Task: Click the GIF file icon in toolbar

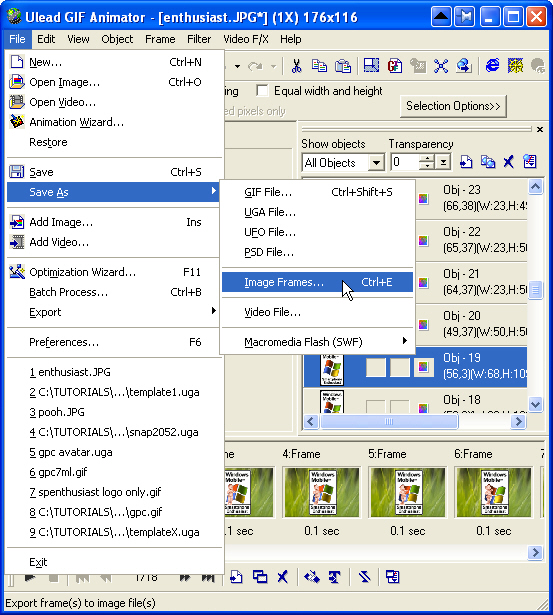Action: (395, 66)
